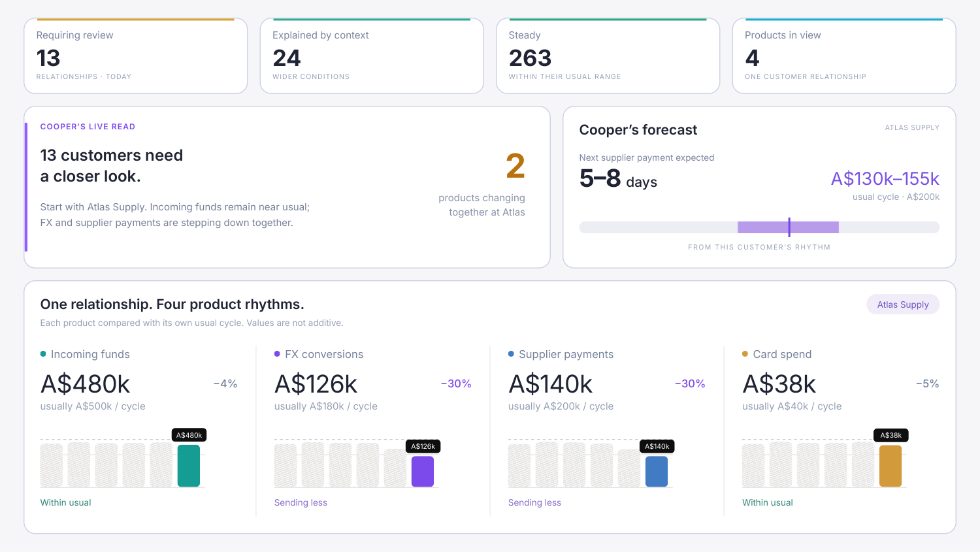Click the −5% change on Card spend
This screenshot has height=552, width=980.
pos(927,383)
